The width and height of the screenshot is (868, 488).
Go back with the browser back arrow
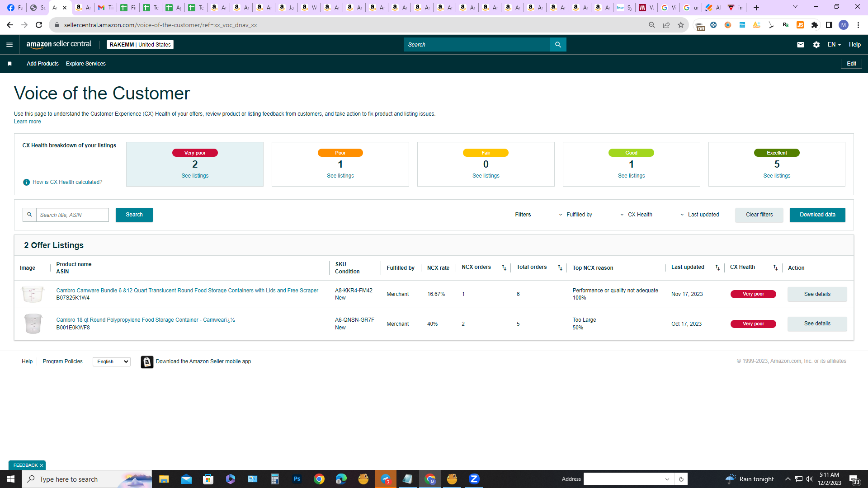9,25
